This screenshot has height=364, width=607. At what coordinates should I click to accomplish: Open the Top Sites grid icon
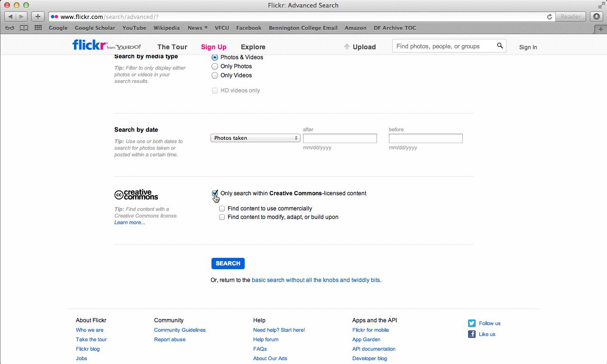pos(38,28)
